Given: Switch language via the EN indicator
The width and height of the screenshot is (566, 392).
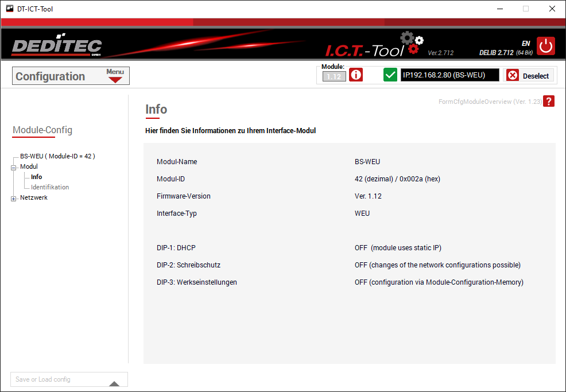Looking at the screenshot, I should pos(525,43).
